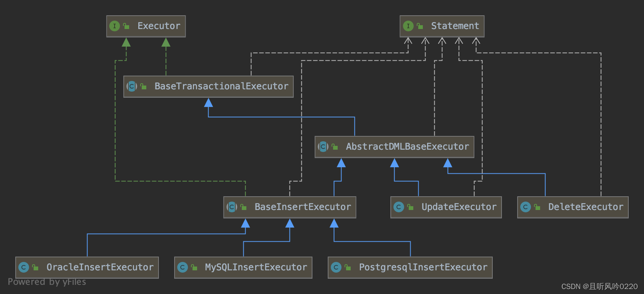The image size is (644, 294).
Task: Click public lock icon on BaseTransactionalExecutor
Action: click(x=143, y=86)
